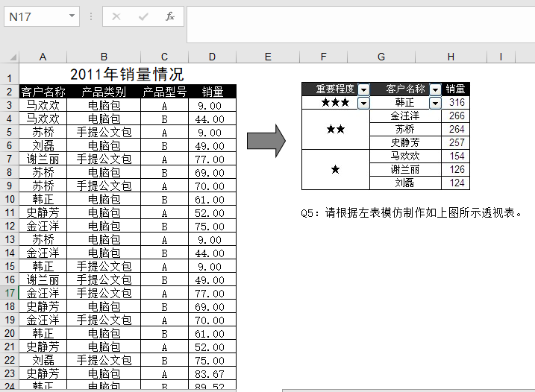
Task: Click the ★★ importance merged cell
Action: (x=336, y=129)
